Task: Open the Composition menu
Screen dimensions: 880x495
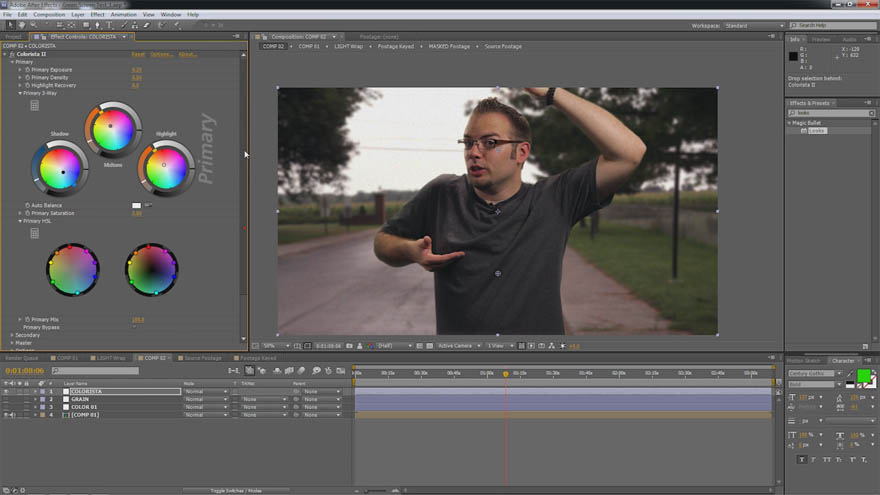Action: pyautogui.click(x=49, y=15)
